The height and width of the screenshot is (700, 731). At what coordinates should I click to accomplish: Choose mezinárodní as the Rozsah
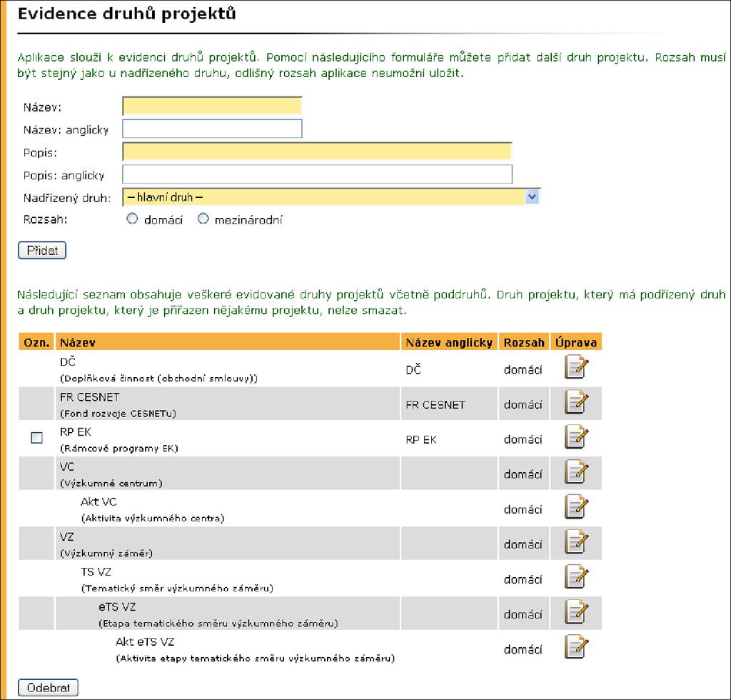[203, 219]
